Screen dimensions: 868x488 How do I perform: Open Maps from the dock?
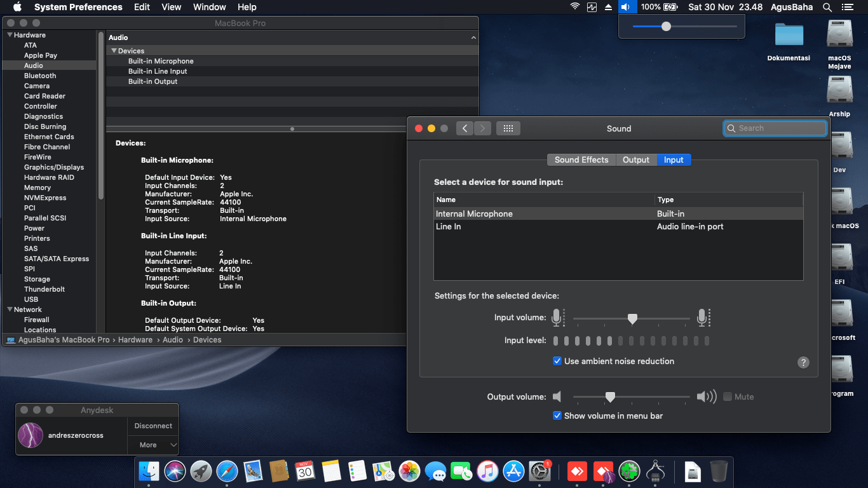pos(383,471)
